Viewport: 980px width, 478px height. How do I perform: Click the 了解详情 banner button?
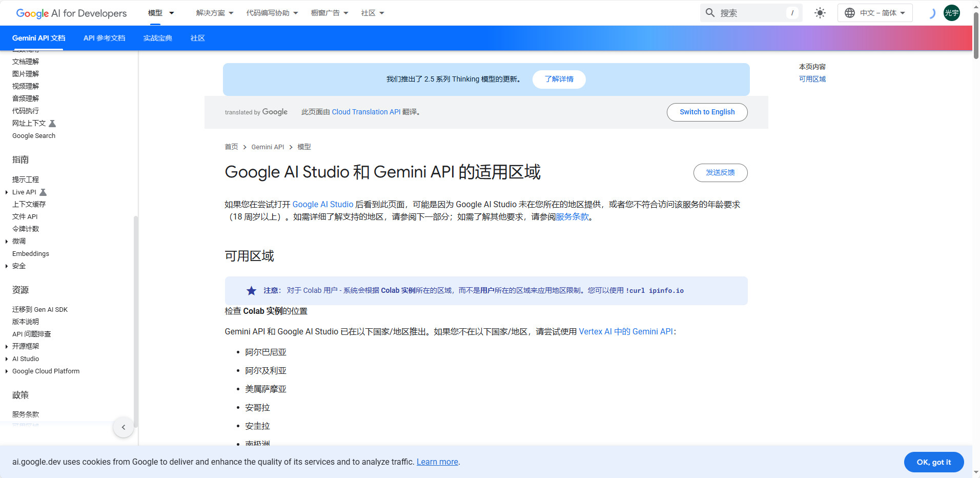pyautogui.click(x=559, y=79)
